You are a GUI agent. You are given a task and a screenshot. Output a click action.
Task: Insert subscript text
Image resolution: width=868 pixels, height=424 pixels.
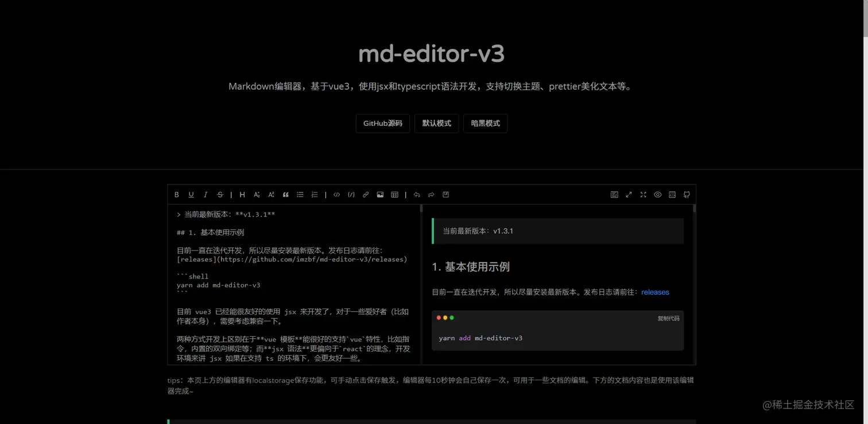coord(257,195)
